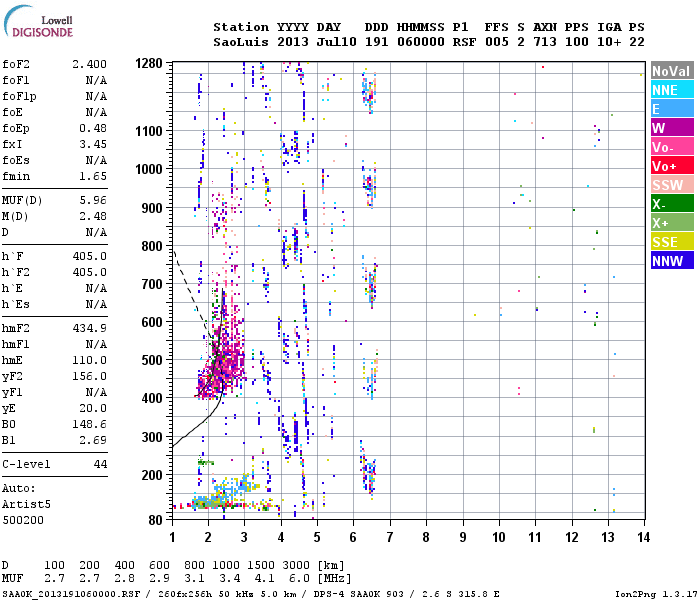Screen dimensions: 700x600
Task: Click the fmin value 1.65
Action: [93, 176]
